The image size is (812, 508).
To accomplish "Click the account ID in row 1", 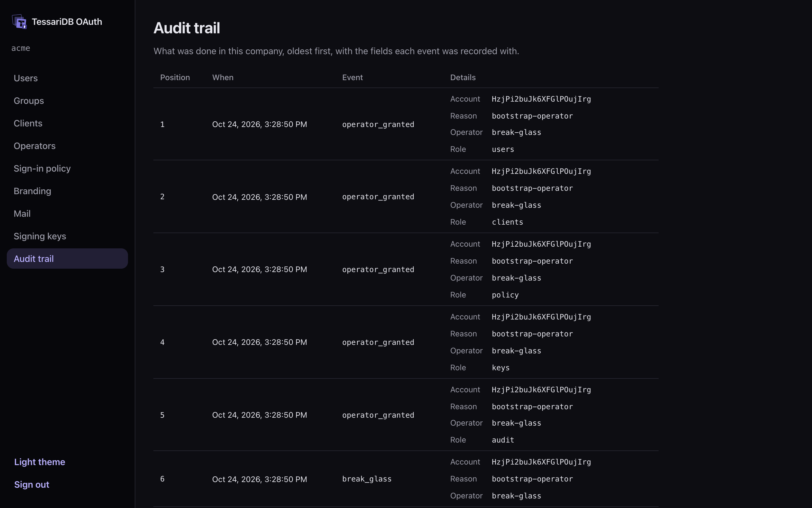I will [x=541, y=99].
